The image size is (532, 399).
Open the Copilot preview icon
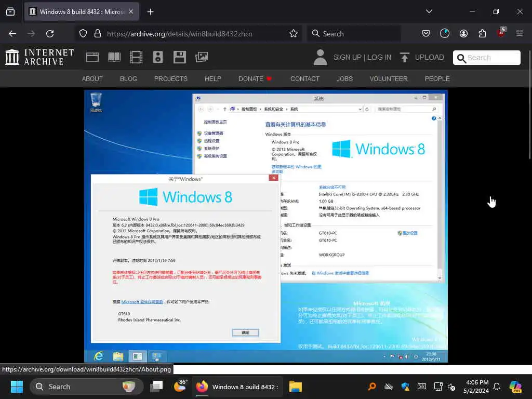[x=515, y=387]
